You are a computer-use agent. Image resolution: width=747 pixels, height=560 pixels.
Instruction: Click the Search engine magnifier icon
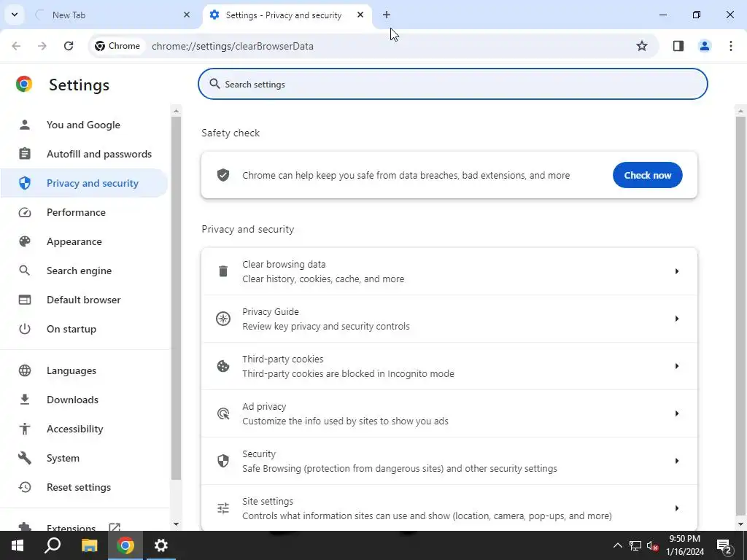[24, 271]
